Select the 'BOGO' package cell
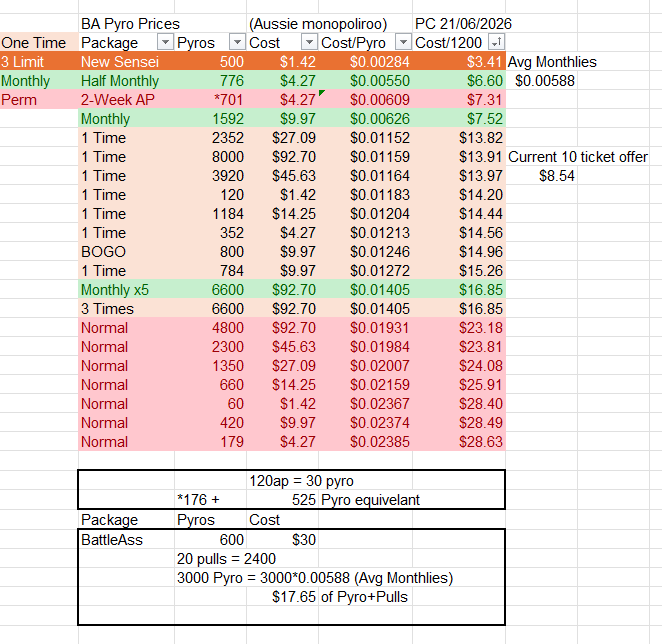The width and height of the screenshot is (662, 644). point(126,252)
